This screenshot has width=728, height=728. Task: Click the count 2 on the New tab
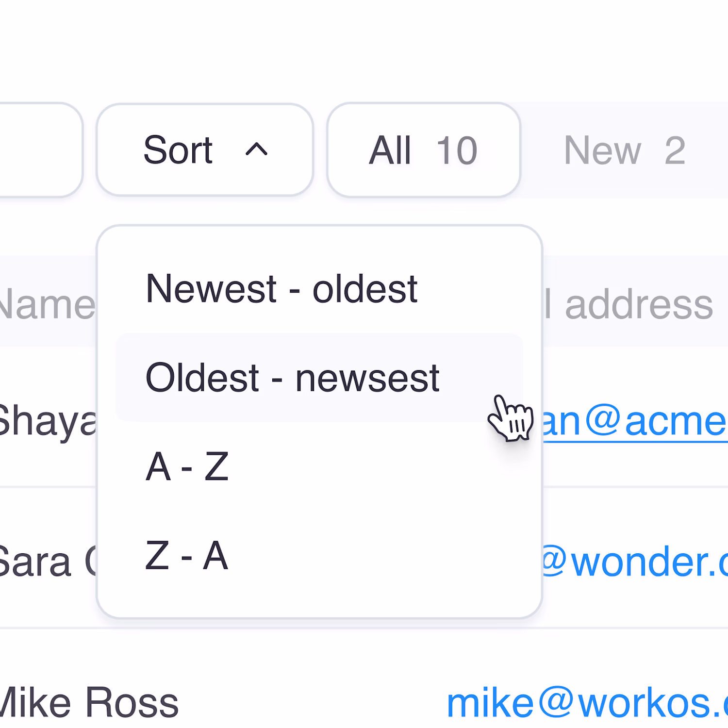pos(675,150)
